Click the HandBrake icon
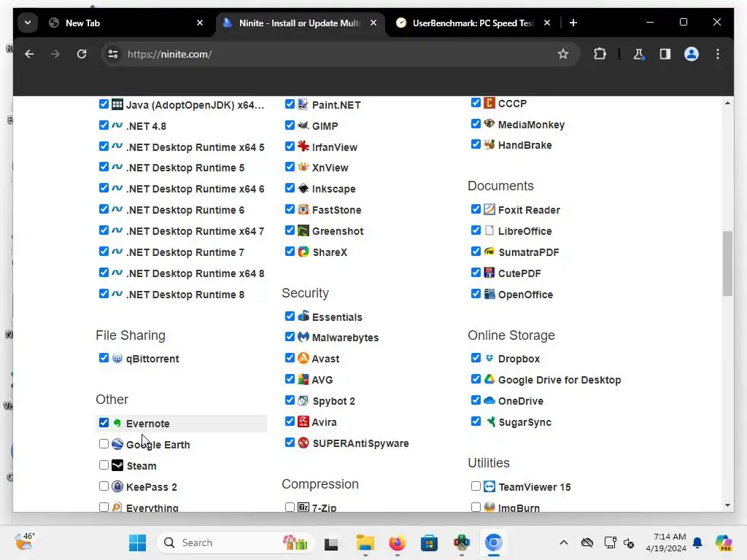The height and width of the screenshot is (560, 747). 489,144
